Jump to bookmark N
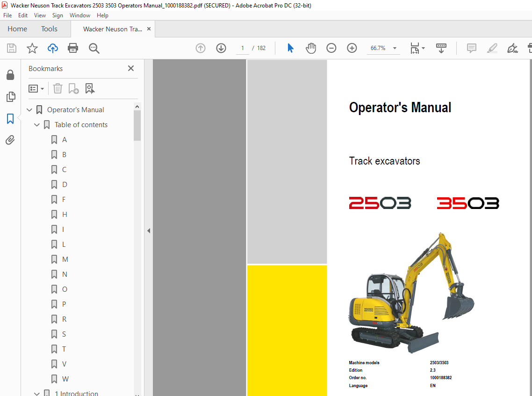 point(65,274)
